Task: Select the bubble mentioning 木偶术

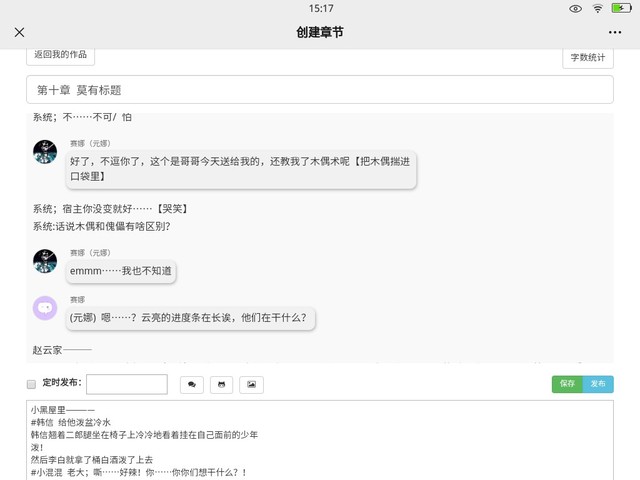Action: (240, 168)
